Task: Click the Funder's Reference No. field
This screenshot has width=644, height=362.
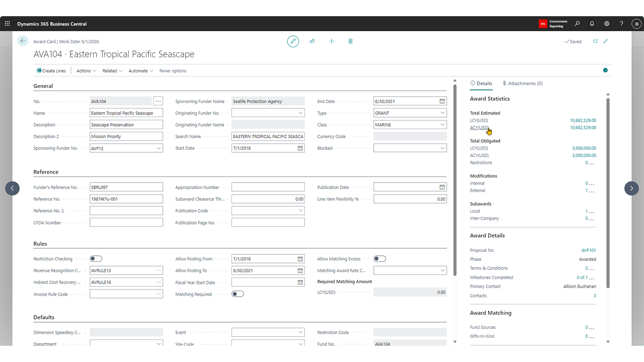Action: coord(126,187)
